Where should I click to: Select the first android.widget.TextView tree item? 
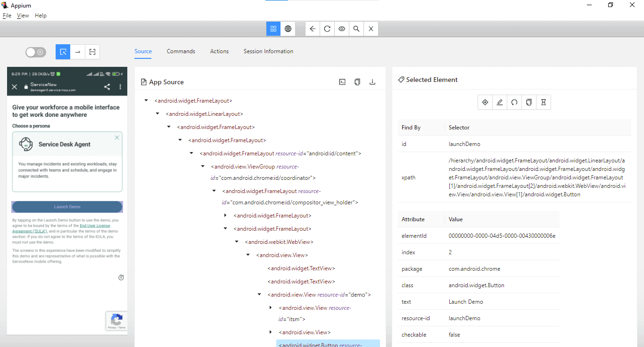point(301,268)
